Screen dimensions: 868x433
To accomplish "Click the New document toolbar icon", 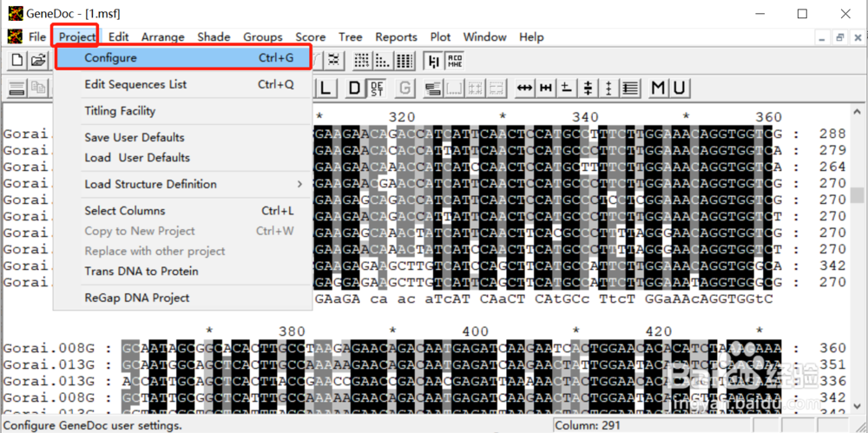I will click(17, 61).
